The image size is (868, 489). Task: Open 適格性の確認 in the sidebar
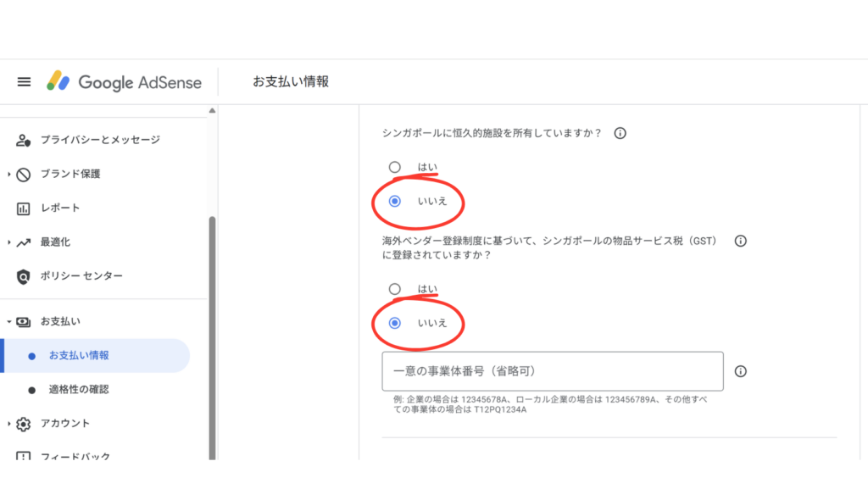pos(79,390)
